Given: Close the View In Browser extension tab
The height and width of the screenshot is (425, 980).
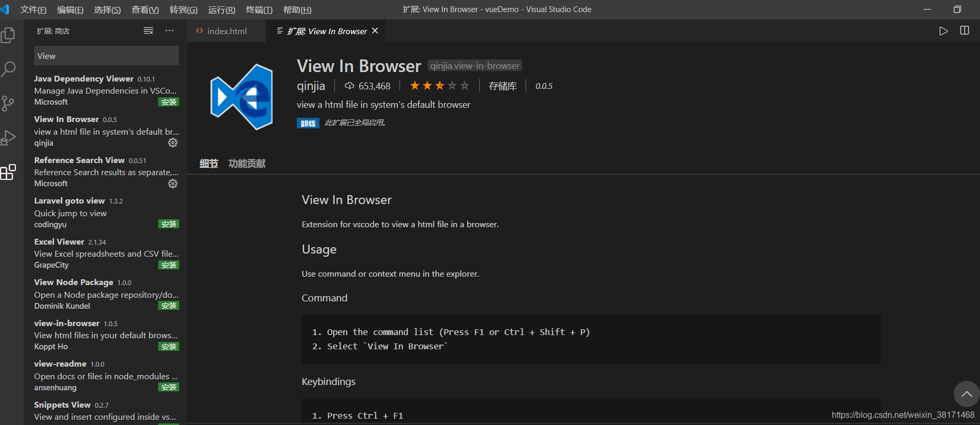Looking at the screenshot, I should point(375,31).
